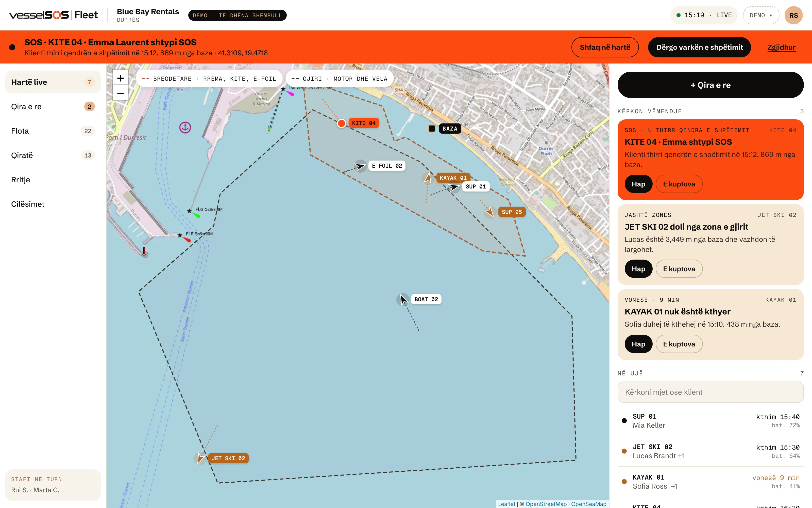This screenshot has width=812, height=508.
Task: Open Cilësimet settings section
Action: [x=53, y=204]
